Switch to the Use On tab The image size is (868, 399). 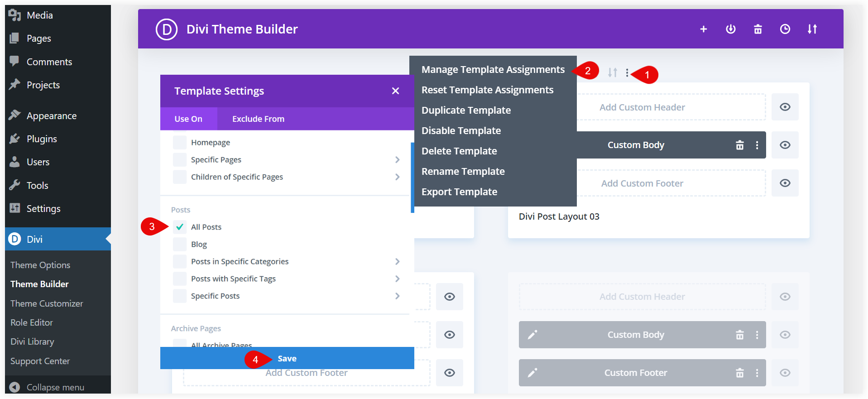[188, 119]
